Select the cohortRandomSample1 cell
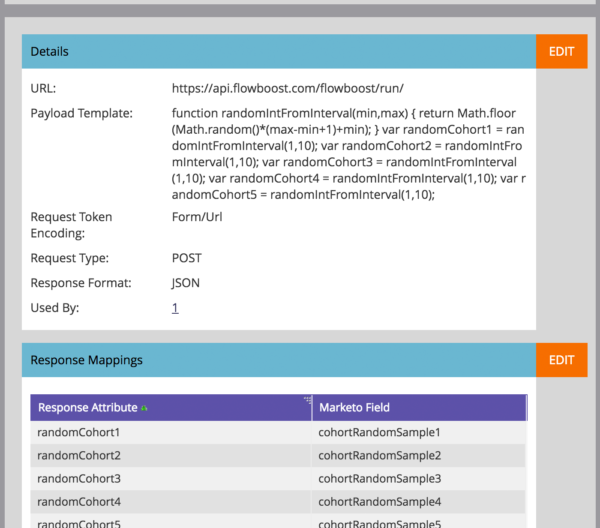The width and height of the screenshot is (600, 528). (x=419, y=432)
